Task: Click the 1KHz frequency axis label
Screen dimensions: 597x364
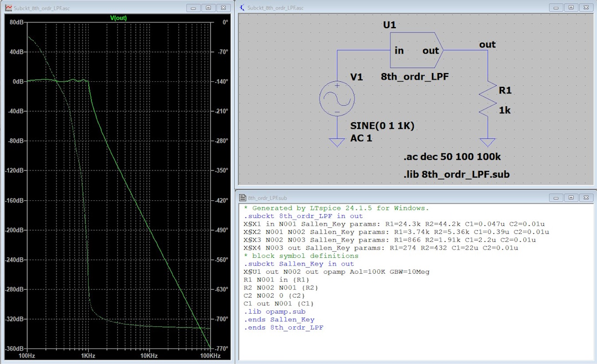Action: click(89, 355)
